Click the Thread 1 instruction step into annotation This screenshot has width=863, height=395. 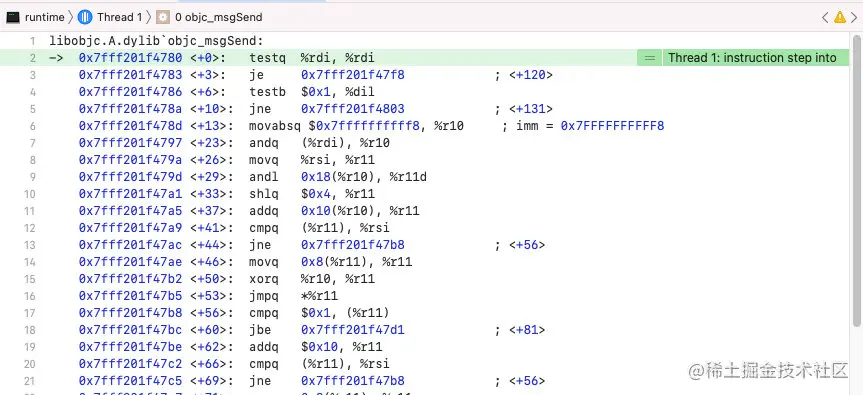tap(752, 58)
